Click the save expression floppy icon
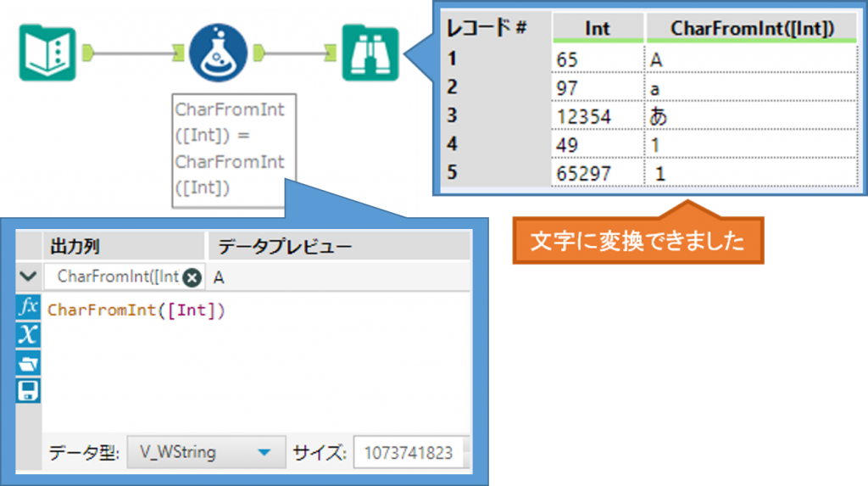The image size is (868, 486). tap(29, 391)
